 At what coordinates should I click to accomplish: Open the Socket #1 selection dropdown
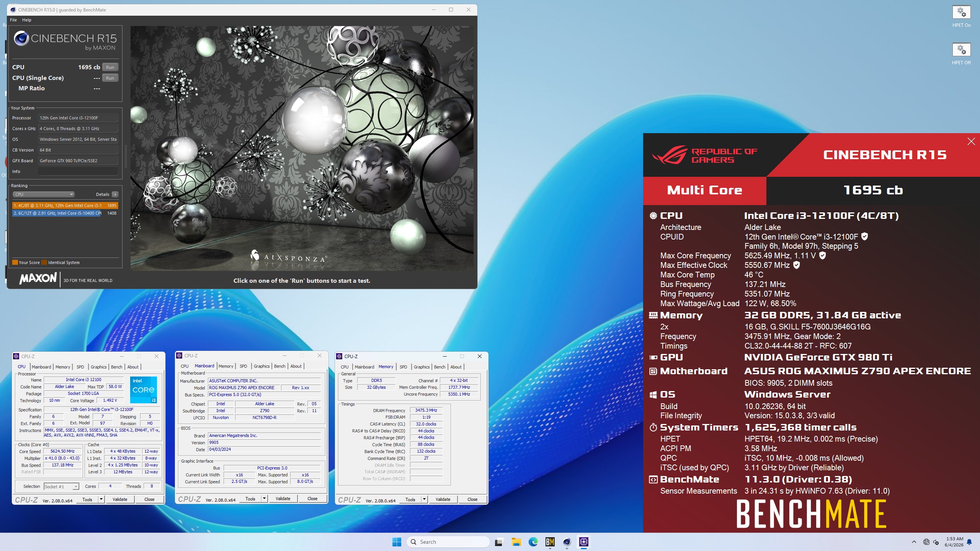61,487
